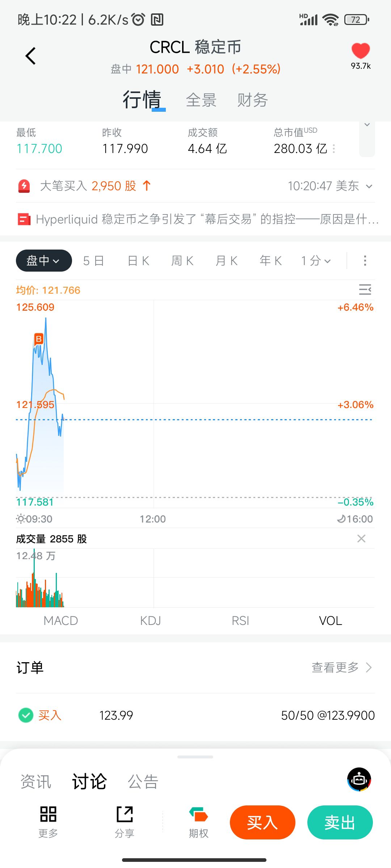
Task: Expand the quote details chevron
Action: coord(367,125)
